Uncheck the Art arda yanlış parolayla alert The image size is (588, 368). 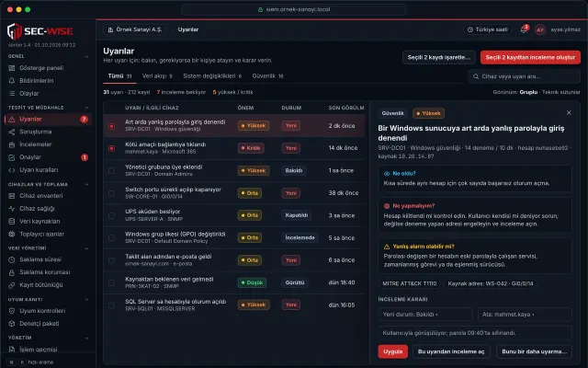tap(111, 126)
